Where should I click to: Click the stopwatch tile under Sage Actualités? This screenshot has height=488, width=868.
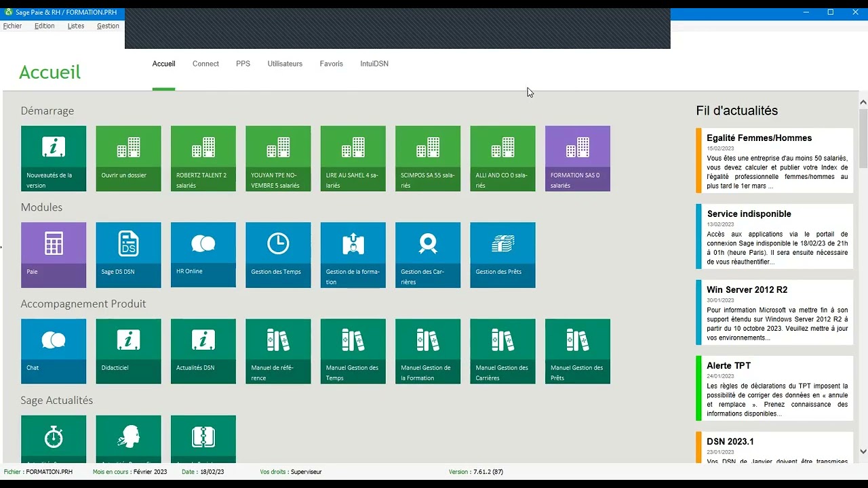(x=54, y=439)
